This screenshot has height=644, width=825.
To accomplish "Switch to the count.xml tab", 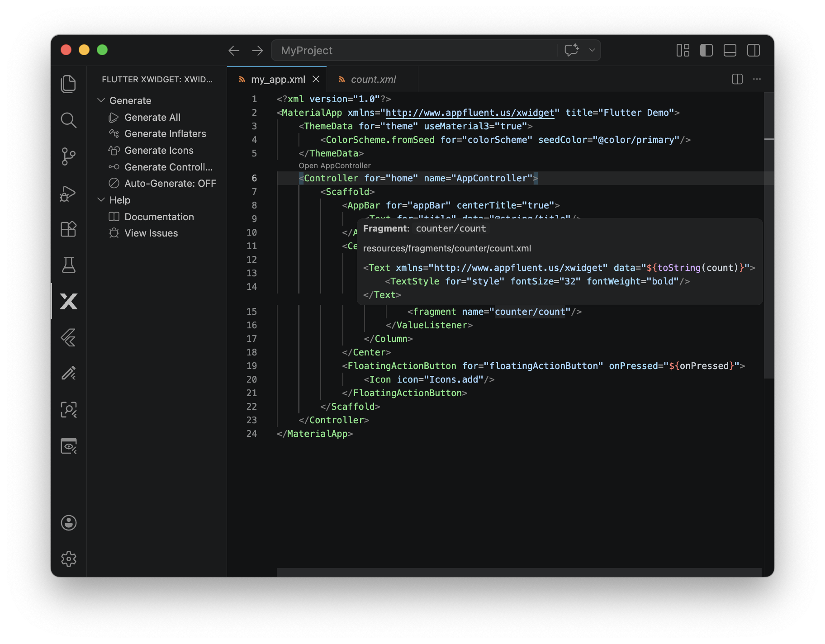I will point(374,79).
